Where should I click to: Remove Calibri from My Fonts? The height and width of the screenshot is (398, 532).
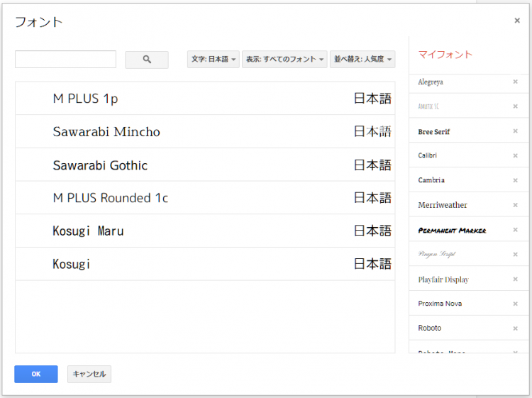515,156
